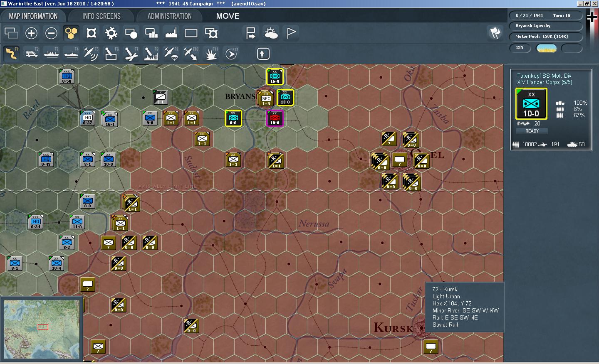Select Bomb airfield mode (F7) icon
599x364 pixels.
tap(131, 54)
